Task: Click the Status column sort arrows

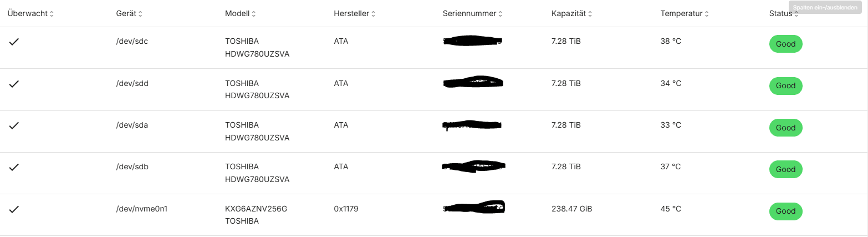Action: click(x=796, y=14)
